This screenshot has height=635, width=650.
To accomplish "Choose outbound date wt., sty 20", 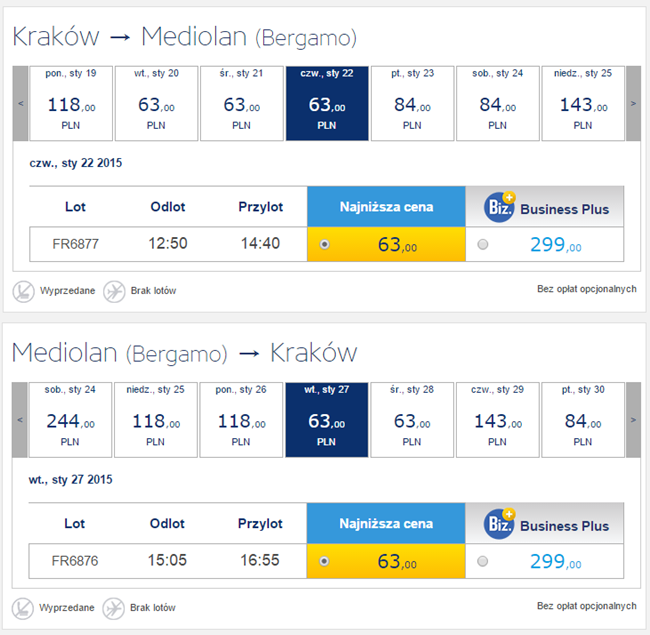I will pos(157,103).
